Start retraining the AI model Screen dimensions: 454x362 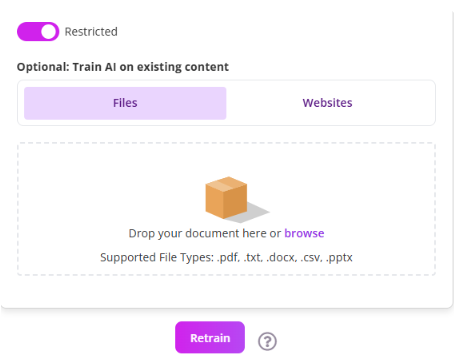210,338
